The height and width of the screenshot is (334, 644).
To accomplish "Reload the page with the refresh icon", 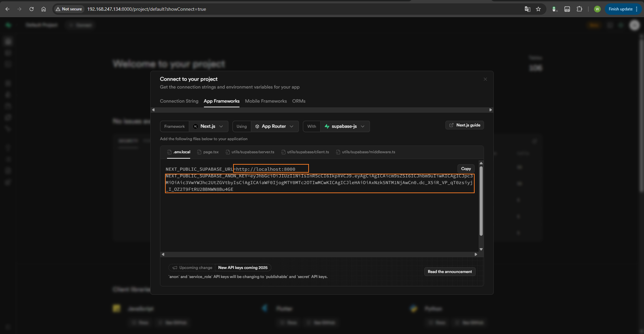I will coord(32,9).
